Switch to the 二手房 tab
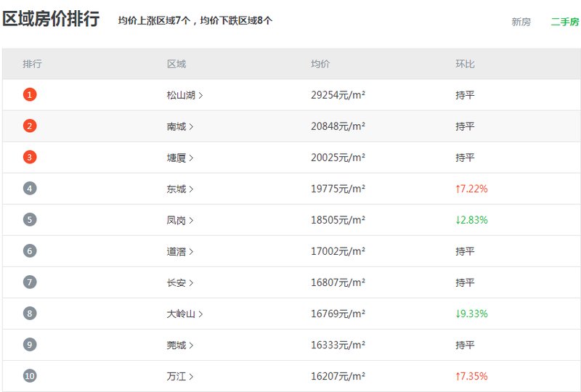Screen dimensions: 581x392 coord(565,22)
